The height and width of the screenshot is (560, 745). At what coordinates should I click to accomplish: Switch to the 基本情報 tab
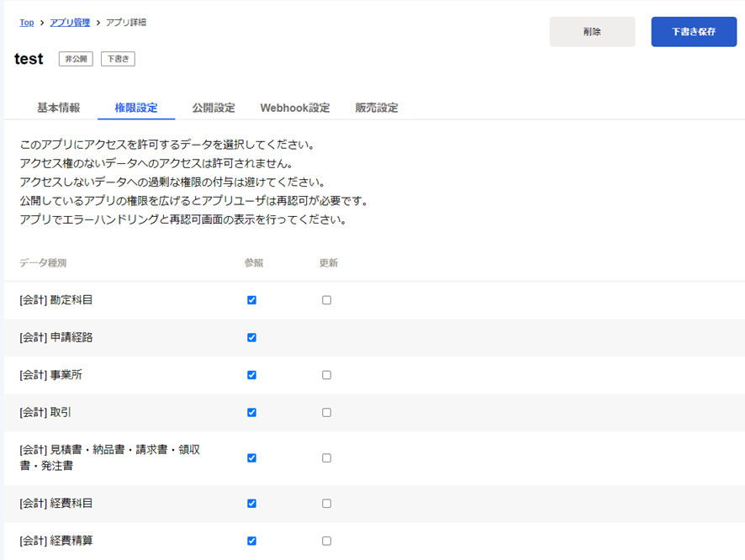point(59,108)
